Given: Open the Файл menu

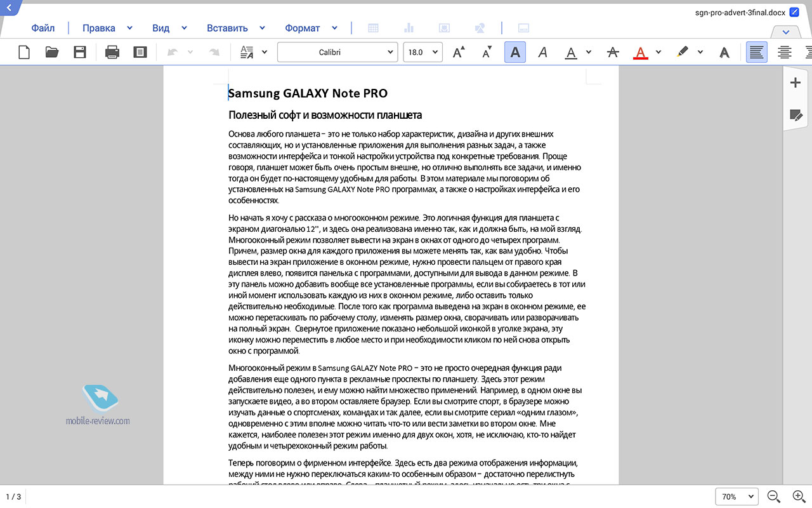Looking at the screenshot, I should [x=43, y=28].
